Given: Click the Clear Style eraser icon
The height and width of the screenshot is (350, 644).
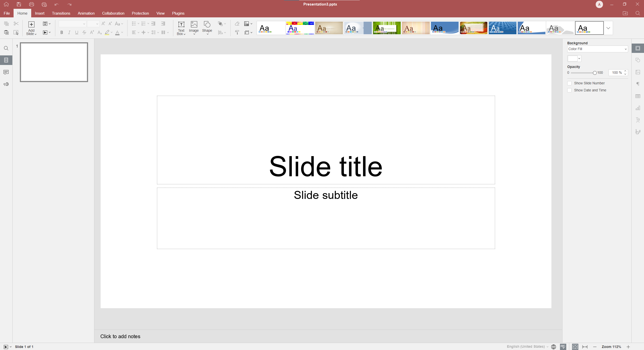Looking at the screenshot, I should (x=237, y=24).
